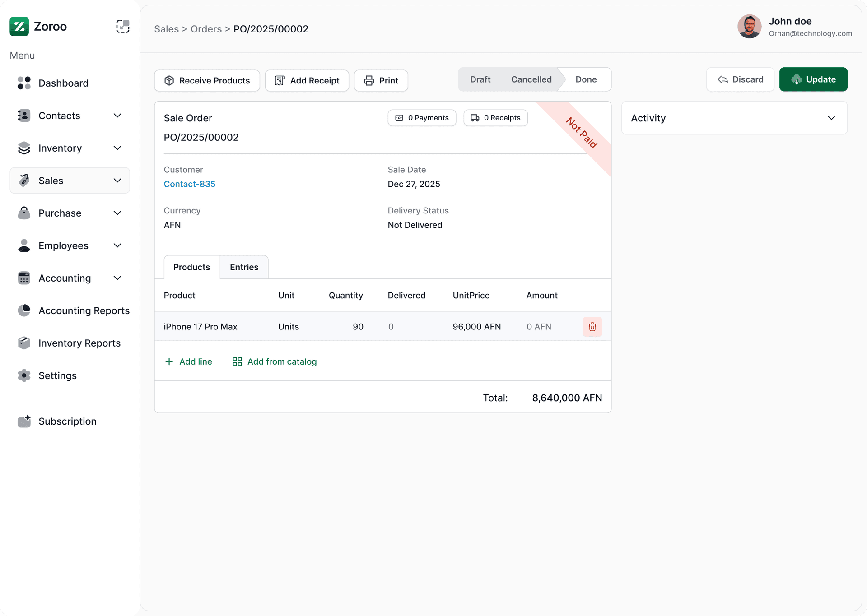
Task: Select the Products tab
Action: coord(191,267)
